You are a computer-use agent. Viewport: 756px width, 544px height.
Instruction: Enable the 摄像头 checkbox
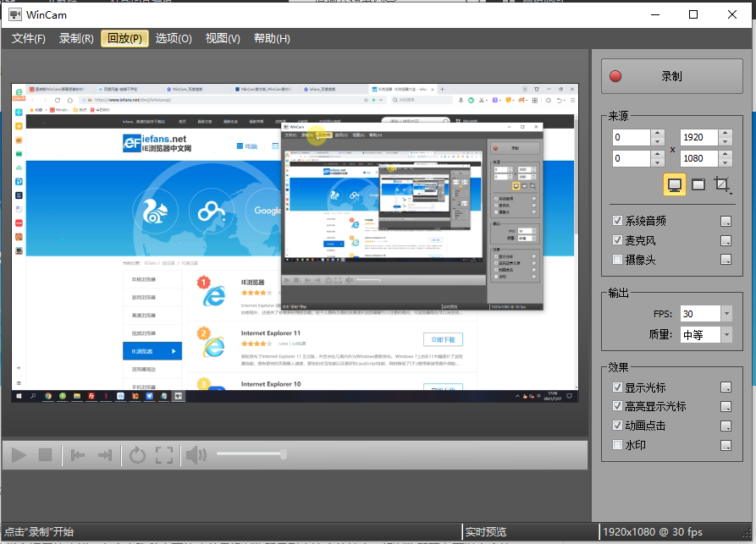click(x=617, y=259)
